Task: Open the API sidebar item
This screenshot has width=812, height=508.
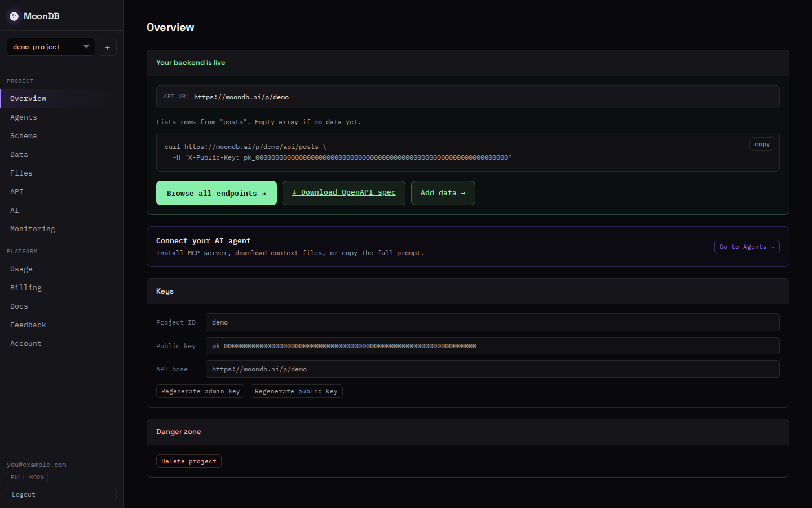Action: 61,191
